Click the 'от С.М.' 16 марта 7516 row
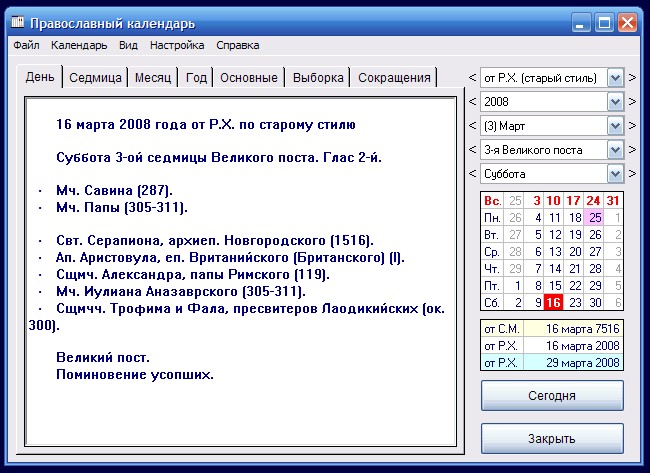The width and height of the screenshot is (650, 473). [552, 330]
